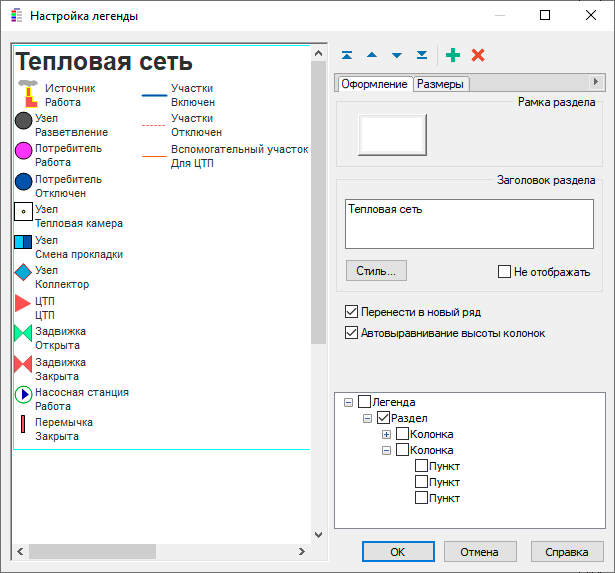This screenshot has height=573, width=615.
Task: Click the green plus add icon
Action: point(453,55)
